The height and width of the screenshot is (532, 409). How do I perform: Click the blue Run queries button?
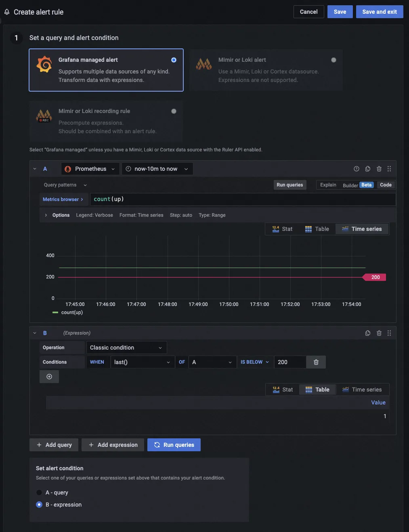point(174,445)
